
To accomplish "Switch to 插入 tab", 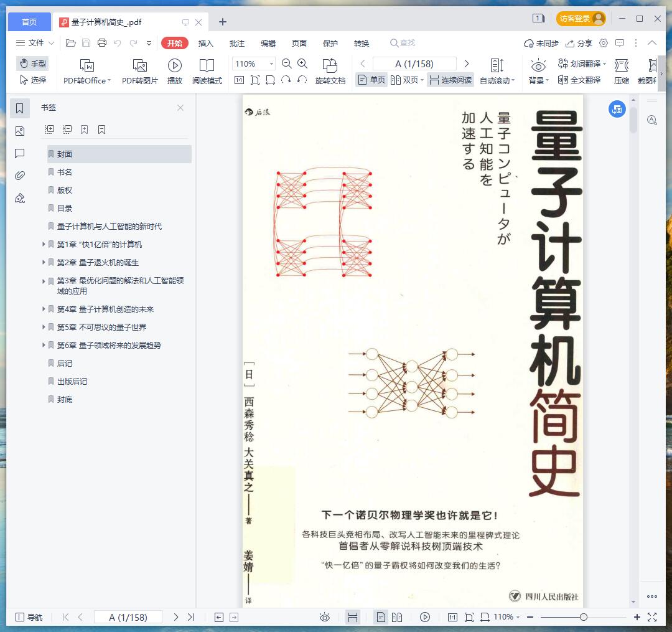I will (x=206, y=43).
